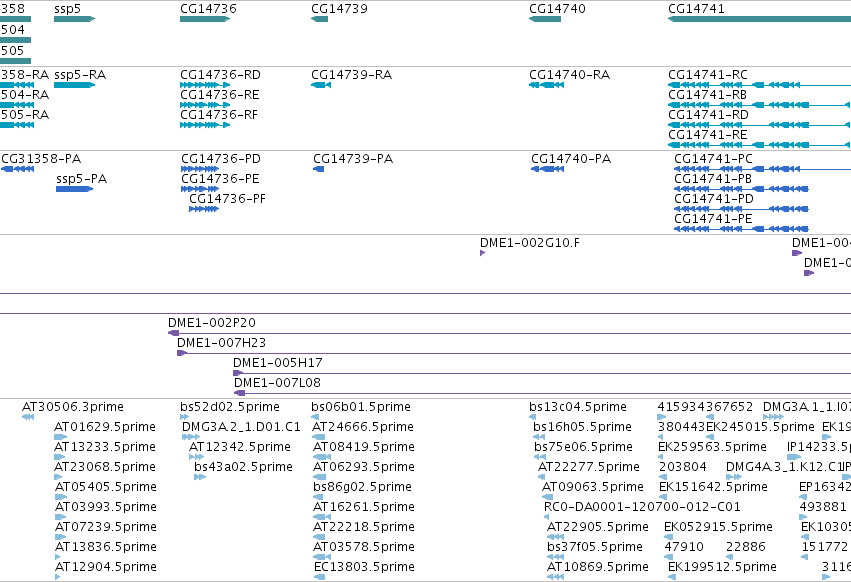Click the CG14739-PA protein label
Viewport: 851px width, 582px height.
(x=353, y=159)
